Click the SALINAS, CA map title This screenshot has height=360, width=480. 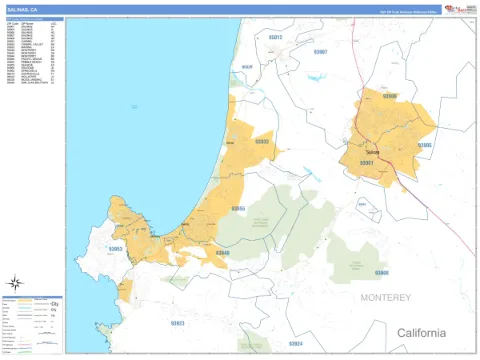22,10
